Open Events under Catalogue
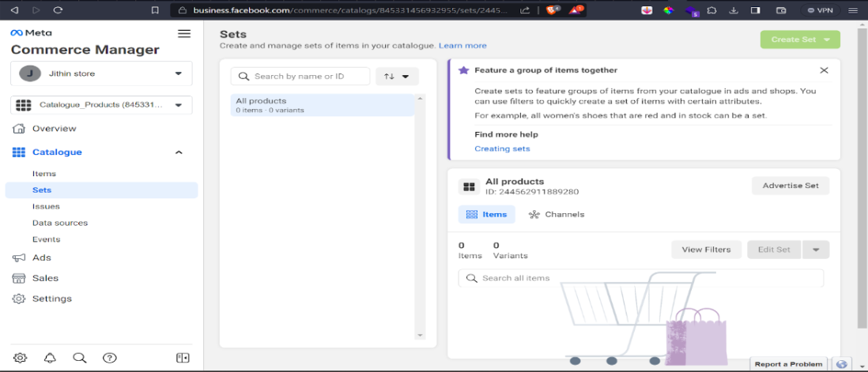The image size is (868, 372). (47, 240)
